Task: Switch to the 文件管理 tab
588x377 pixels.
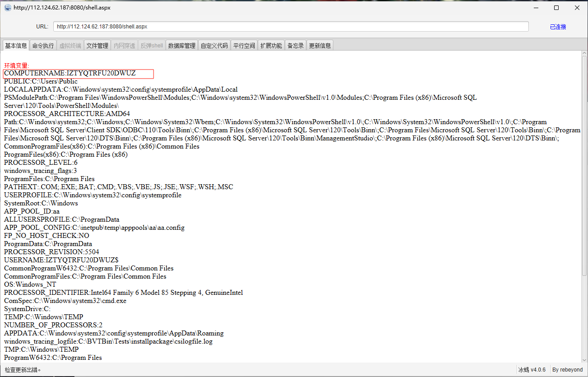Action: [x=98, y=46]
